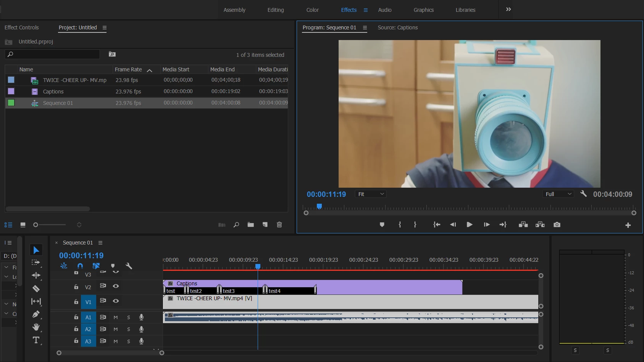The image size is (644, 362).
Task: Click the timeline wrench settings icon
Action: point(129,266)
